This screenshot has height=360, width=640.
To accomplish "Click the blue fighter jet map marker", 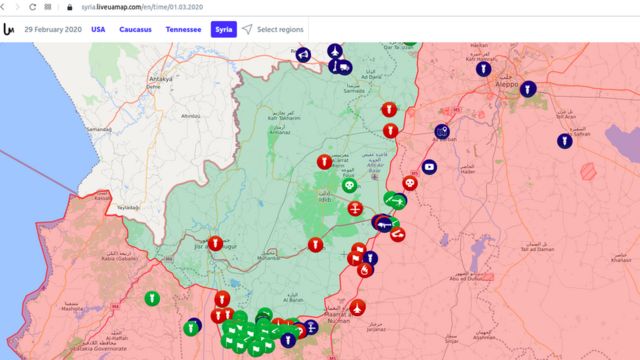I will pyautogui.click(x=335, y=52).
